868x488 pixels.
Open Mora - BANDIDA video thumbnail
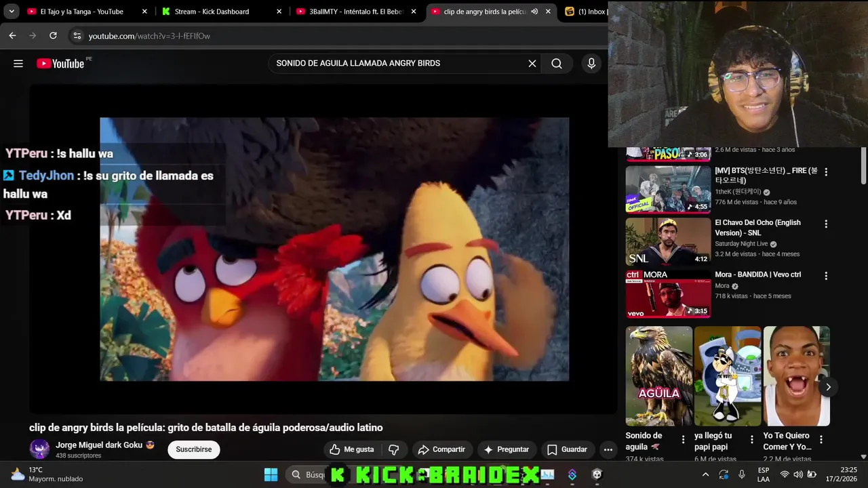tap(668, 293)
